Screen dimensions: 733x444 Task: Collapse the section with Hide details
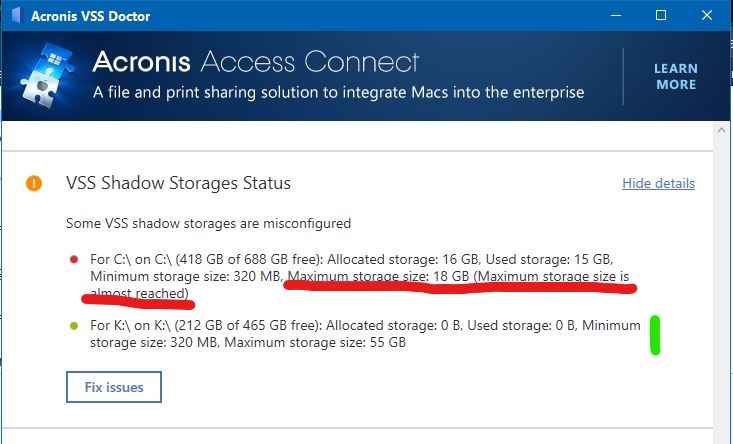coord(658,183)
